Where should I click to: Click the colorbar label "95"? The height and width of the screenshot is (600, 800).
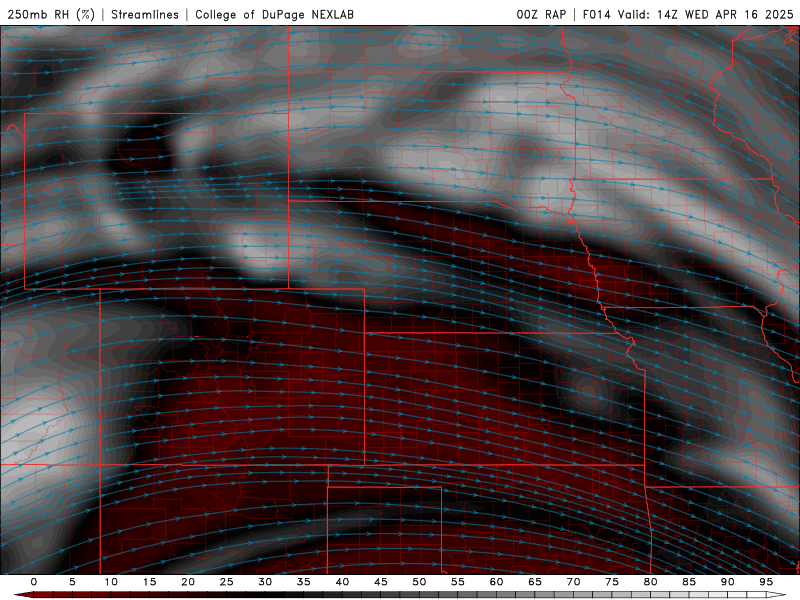click(x=766, y=582)
